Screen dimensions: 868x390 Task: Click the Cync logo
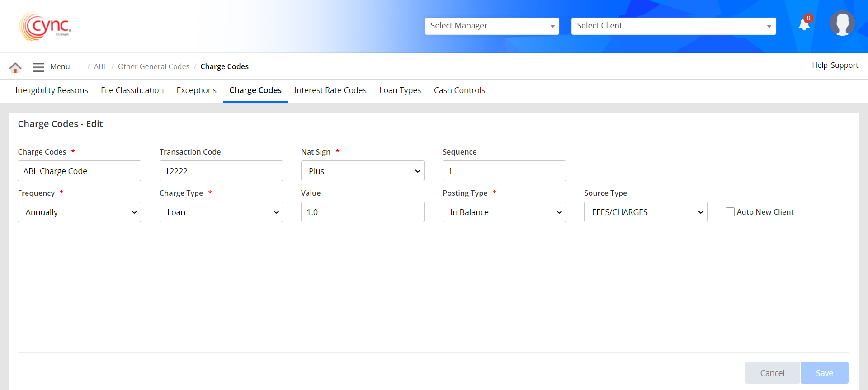(x=46, y=27)
